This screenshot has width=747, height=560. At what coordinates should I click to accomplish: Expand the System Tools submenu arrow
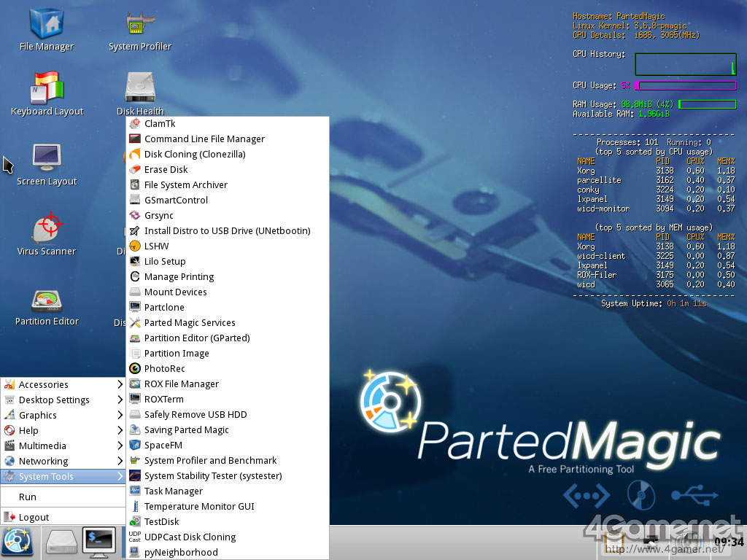click(120, 476)
